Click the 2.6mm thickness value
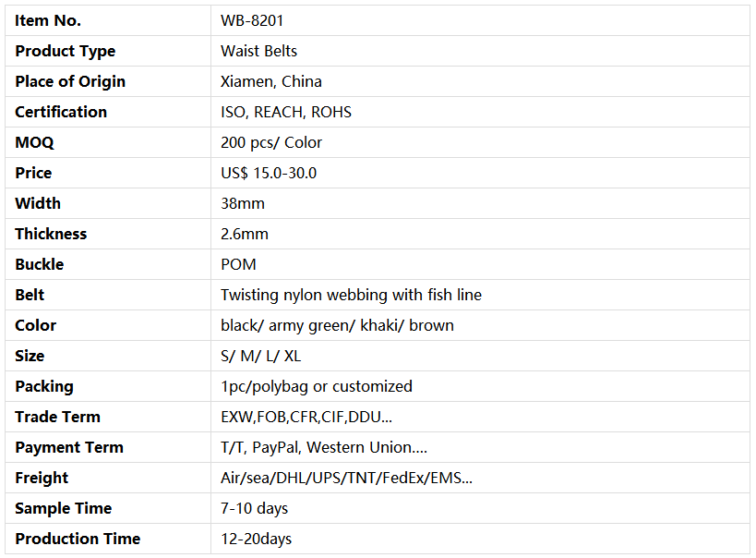Viewport: 756px width, 558px height. pos(245,234)
